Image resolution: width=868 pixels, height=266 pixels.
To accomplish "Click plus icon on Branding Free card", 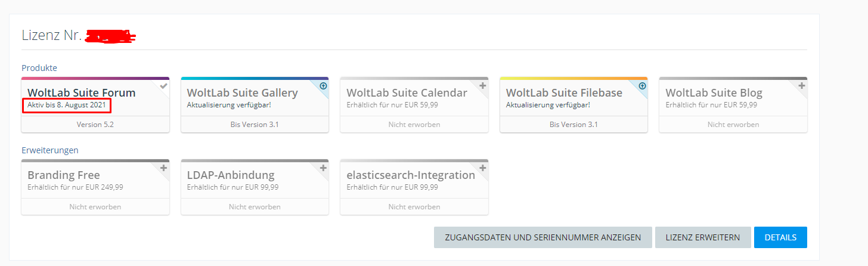I will point(164,168).
